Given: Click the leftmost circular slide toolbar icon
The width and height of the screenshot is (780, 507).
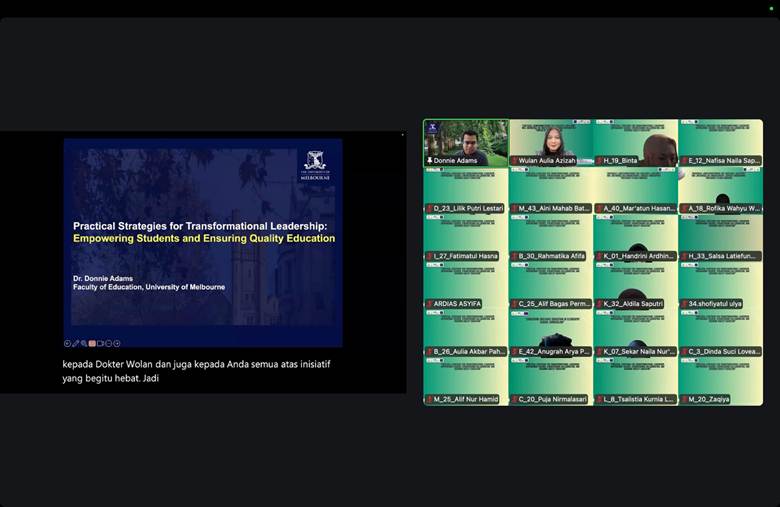Looking at the screenshot, I should pos(68,343).
